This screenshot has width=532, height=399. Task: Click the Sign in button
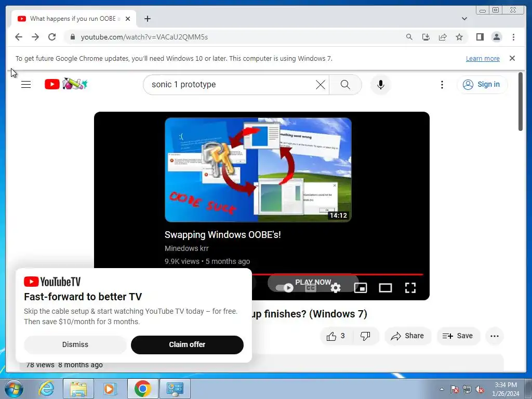click(482, 84)
